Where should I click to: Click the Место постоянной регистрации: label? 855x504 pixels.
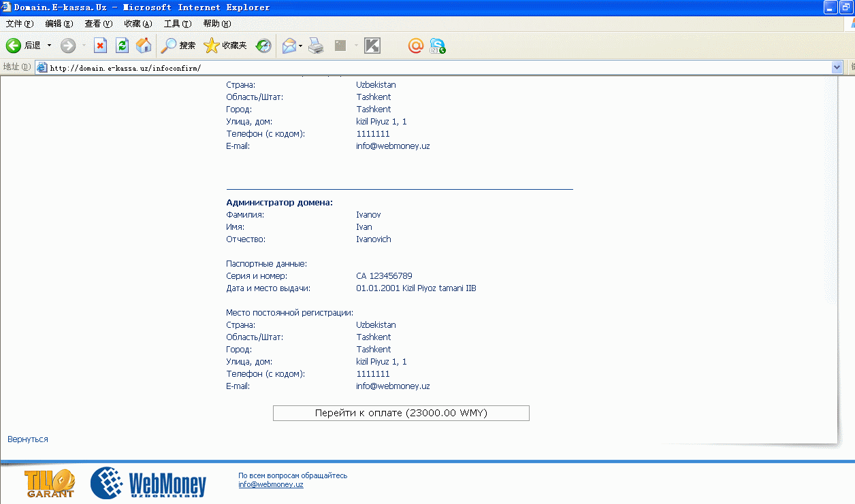pyautogui.click(x=289, y=313)
